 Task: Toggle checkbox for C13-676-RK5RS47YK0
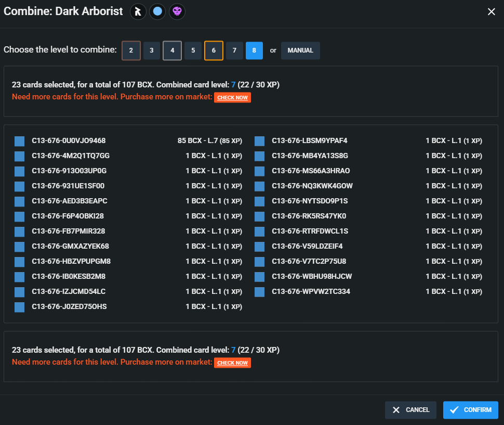[260, 216]
